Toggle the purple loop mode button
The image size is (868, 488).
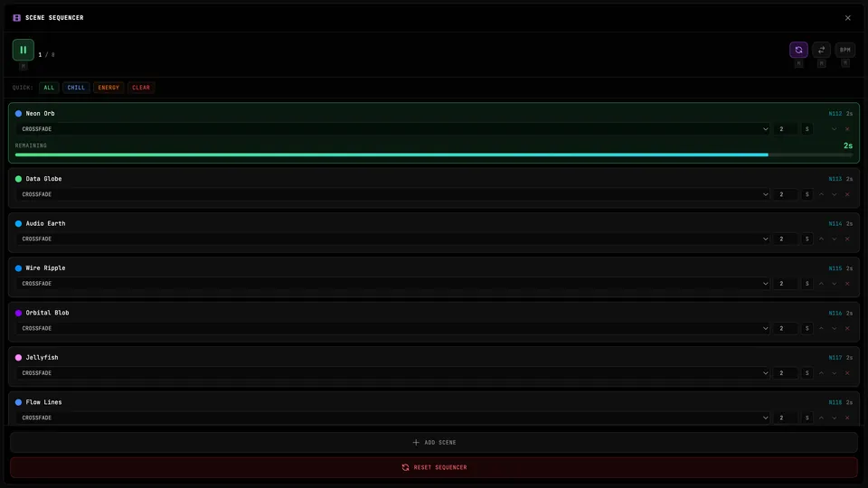[x=798, y=50]
